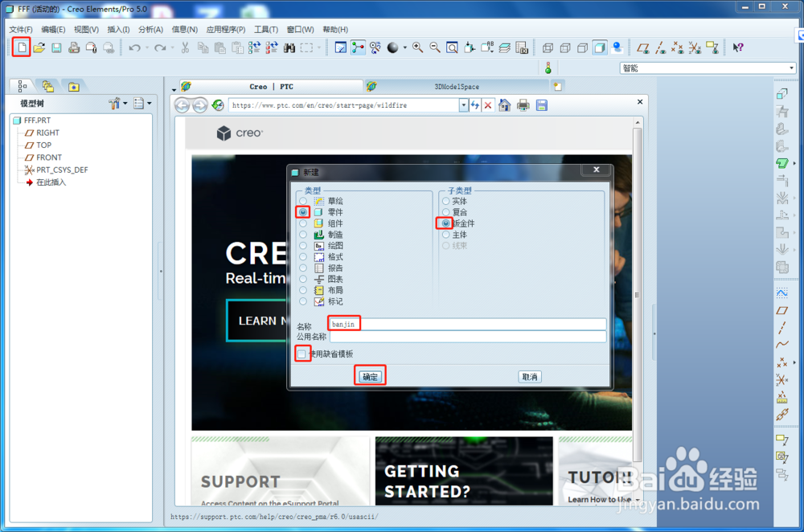Click the 公用名称 input field
This screenshot has width=804, height=532.
(468, 336)
